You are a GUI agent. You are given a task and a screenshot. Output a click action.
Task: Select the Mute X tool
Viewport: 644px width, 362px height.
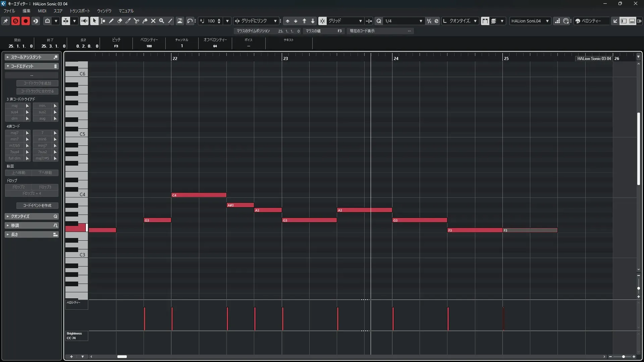click(153, 21)
